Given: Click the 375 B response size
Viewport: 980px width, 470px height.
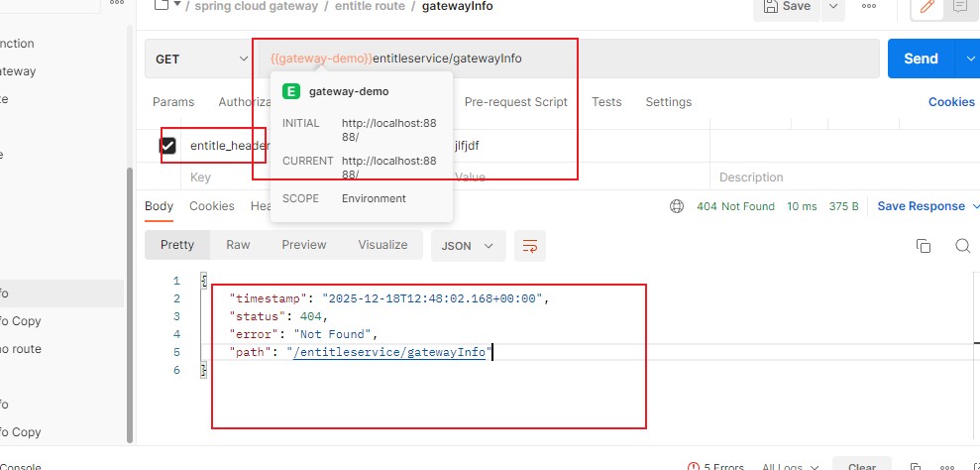Looking at the screenshot, I should click(843, 206).
